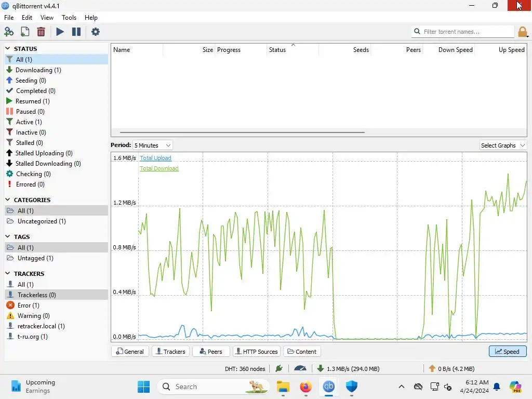Open the Edit menu
The height and width of the screenshot is (399, 532).
[27, 18]
